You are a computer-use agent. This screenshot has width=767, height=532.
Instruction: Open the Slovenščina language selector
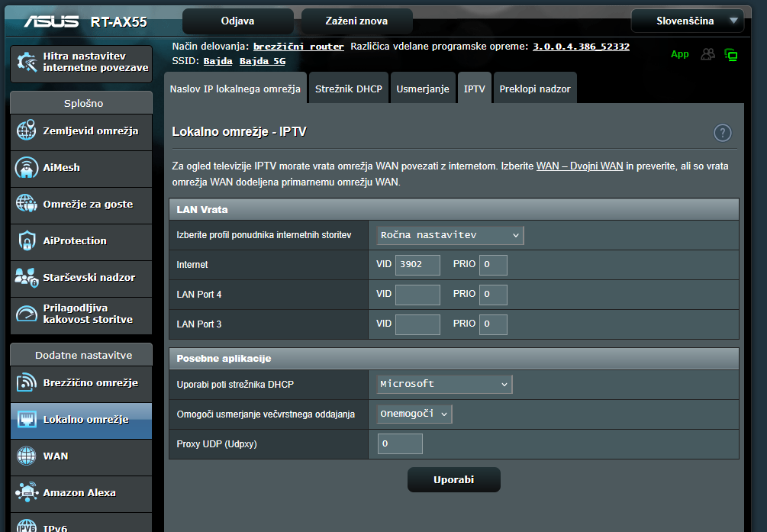point(687,21)
